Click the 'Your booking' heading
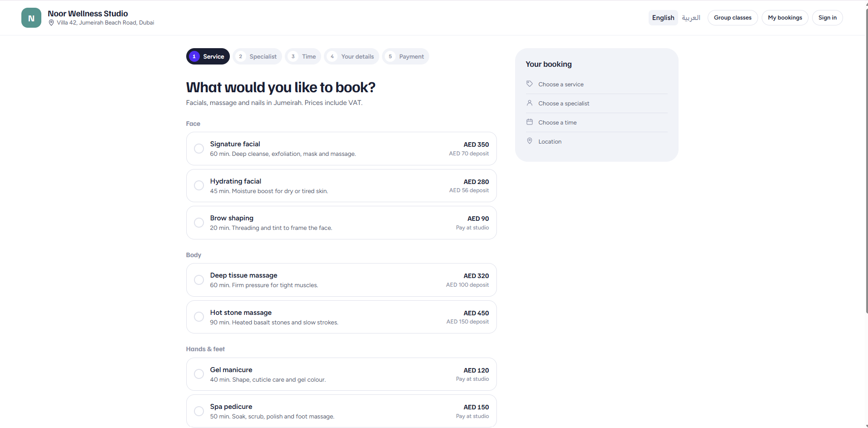868x428 pixels. pos(549,64)
